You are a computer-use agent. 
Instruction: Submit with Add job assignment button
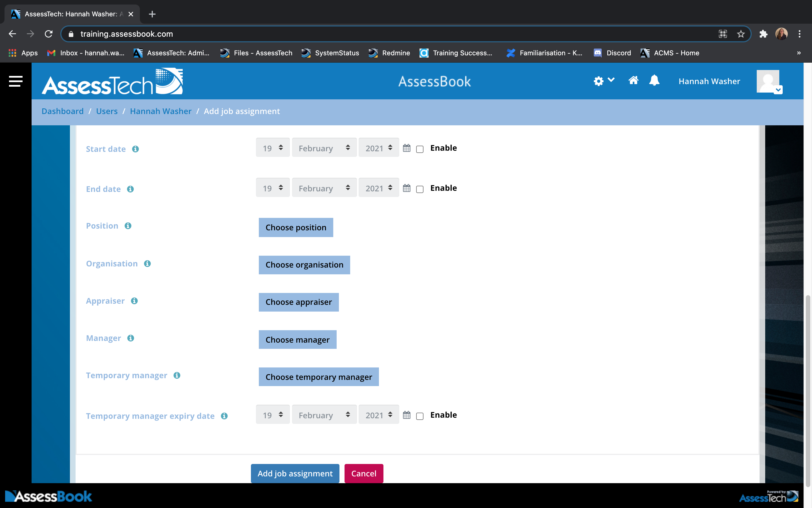295,473
